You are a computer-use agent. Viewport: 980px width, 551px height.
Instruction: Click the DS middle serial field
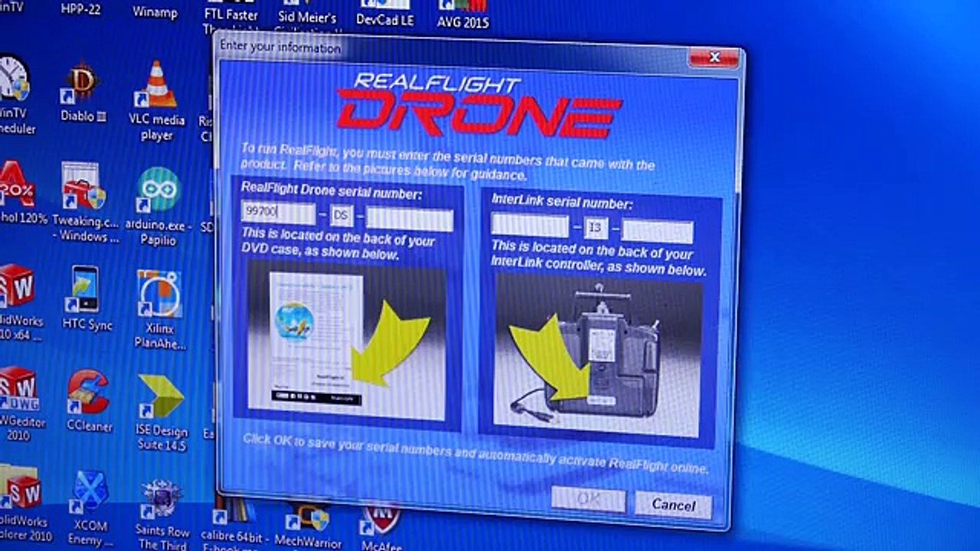point(341,216)
